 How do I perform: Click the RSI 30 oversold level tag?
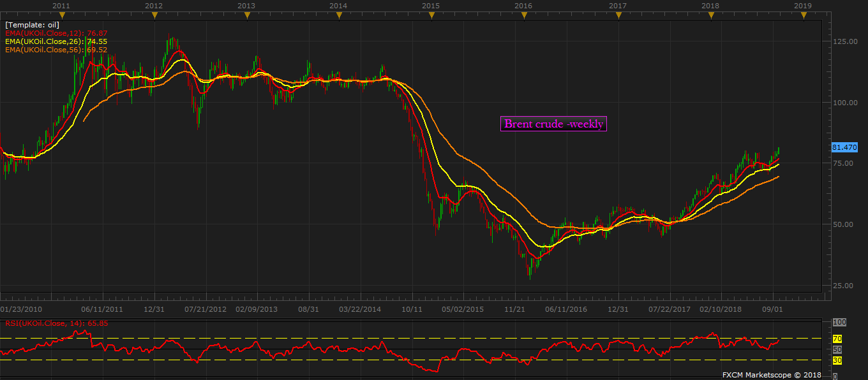click(x=837, y=361)
